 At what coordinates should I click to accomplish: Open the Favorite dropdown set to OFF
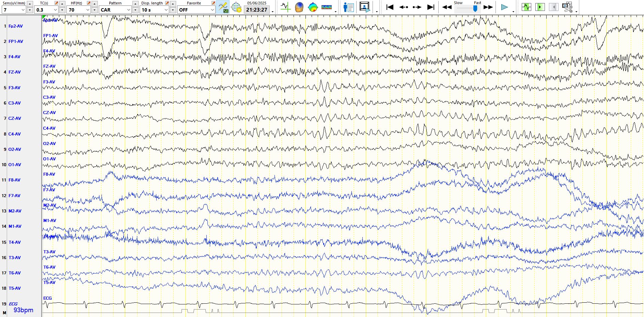(212, 10)
